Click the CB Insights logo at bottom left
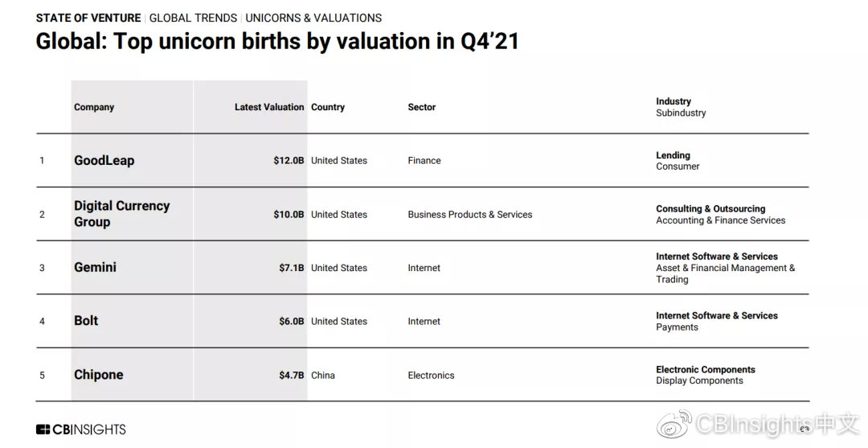Screen dimensions: 868x448 [81, 430]
